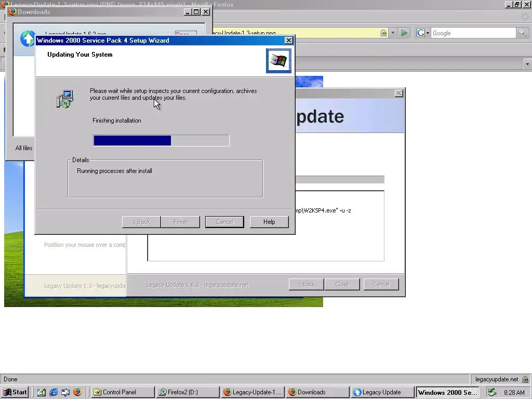Click Legacy Update installer progress bar
532x399 pixels.
coord(340,179)
